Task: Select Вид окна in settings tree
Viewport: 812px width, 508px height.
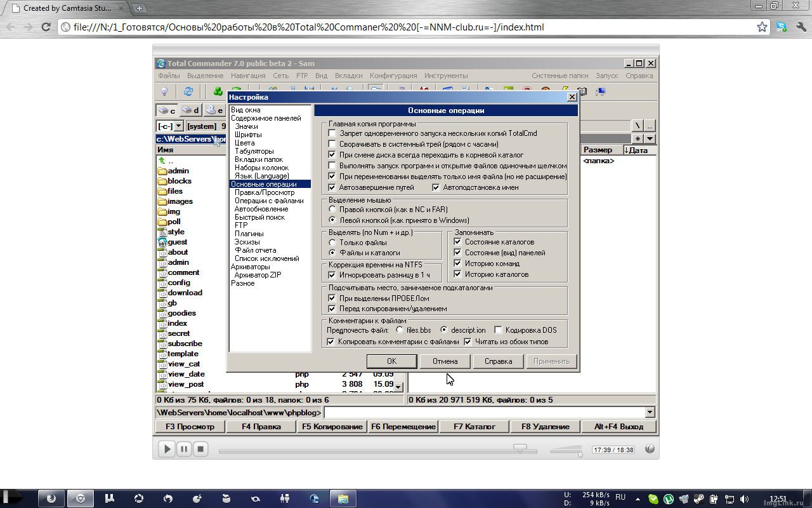Action: click(246, 110)
